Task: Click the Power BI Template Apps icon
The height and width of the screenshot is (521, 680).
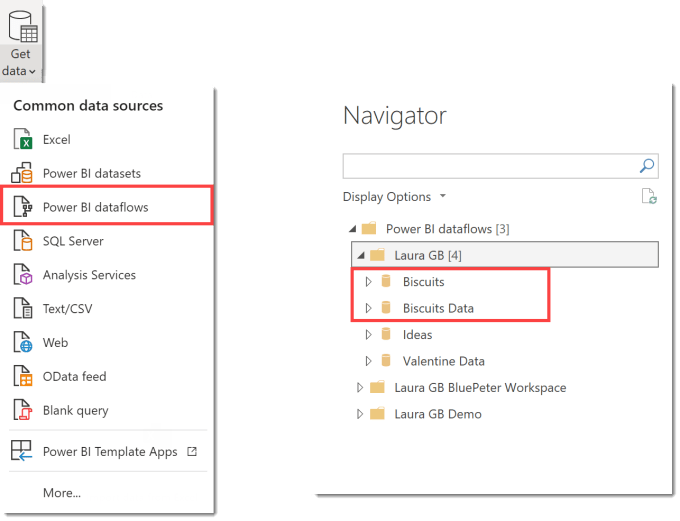Action: click(21, 451)
